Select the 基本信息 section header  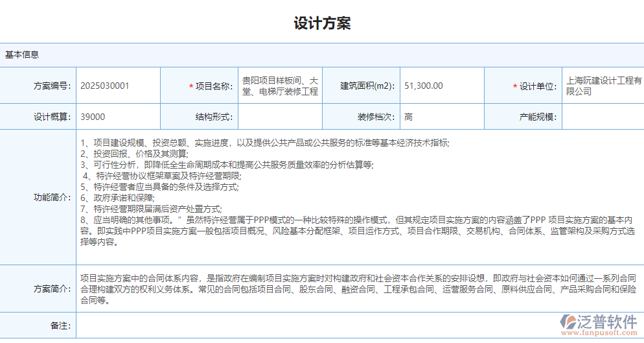[22, 54]
